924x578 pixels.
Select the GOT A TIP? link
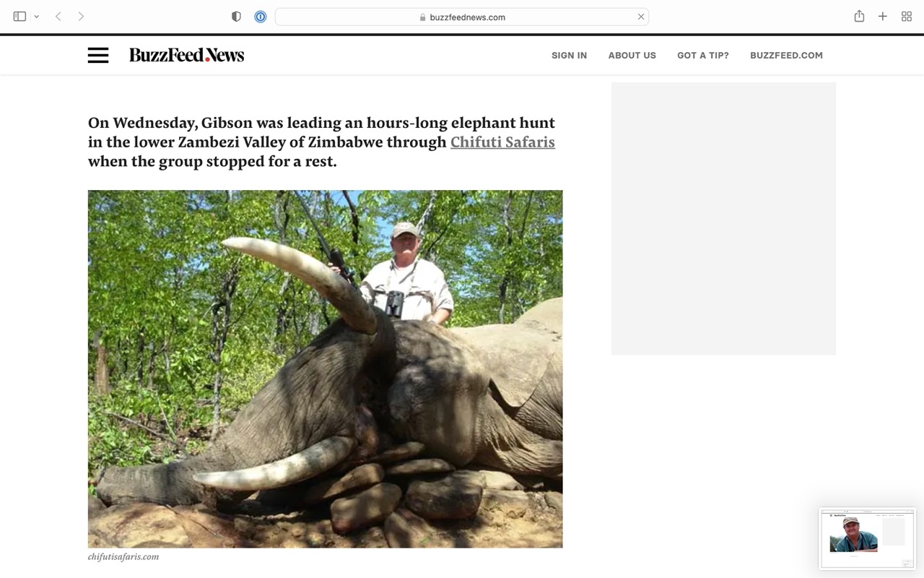point(703,56)
